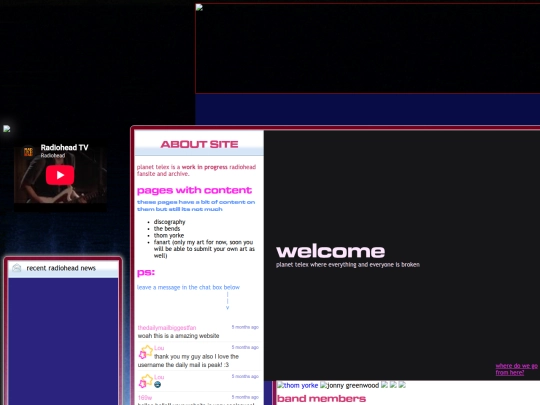Image resolution: width=540 pixels, height=405 pixels.
Task: Open the Radiohead TV video title
Action: point(64,147)
